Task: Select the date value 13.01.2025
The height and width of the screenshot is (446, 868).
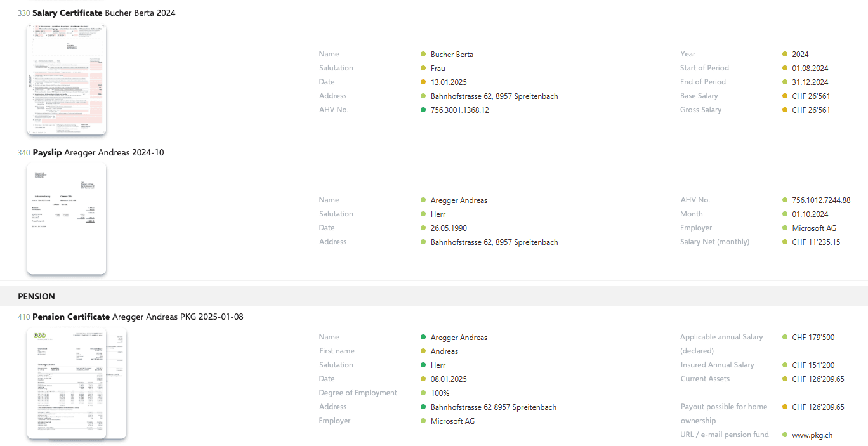Action: click(449, 82)
